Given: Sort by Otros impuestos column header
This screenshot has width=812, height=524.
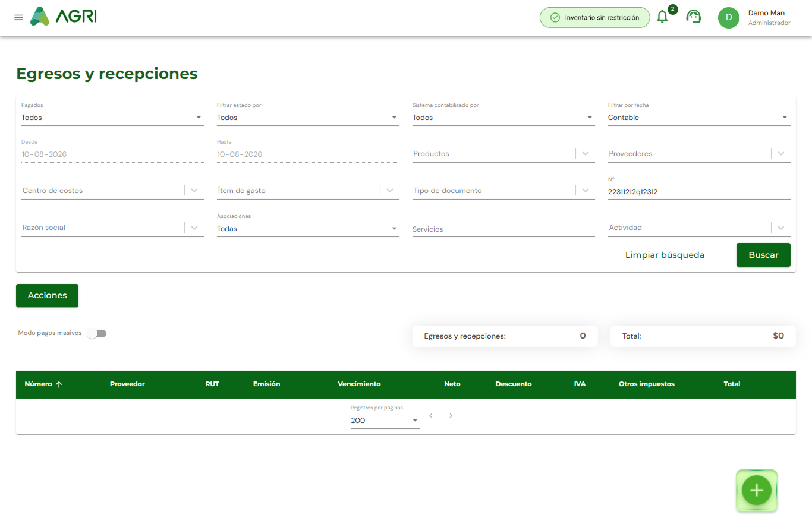Looking at the screenshot, I should (647, 384).
